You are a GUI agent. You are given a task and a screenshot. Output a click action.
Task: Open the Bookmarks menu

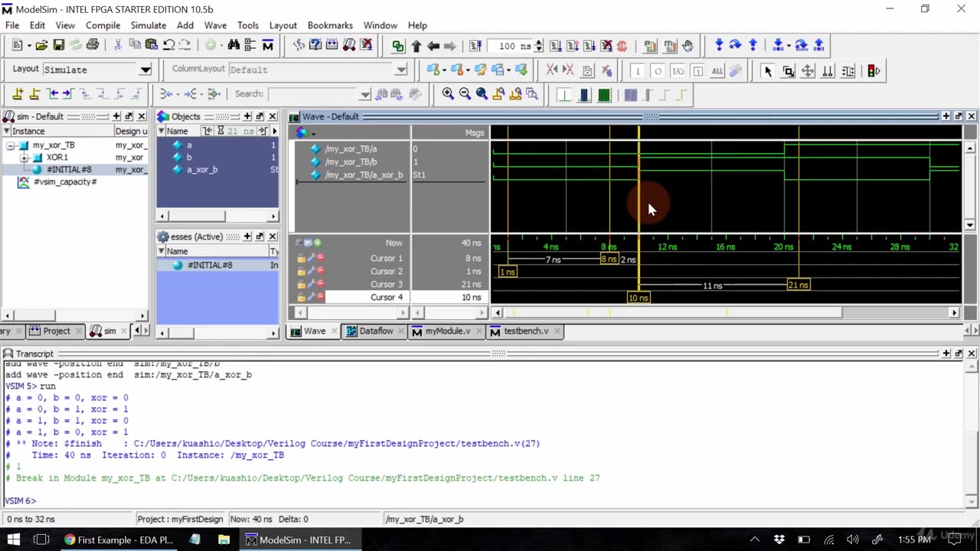click(330, 25)
